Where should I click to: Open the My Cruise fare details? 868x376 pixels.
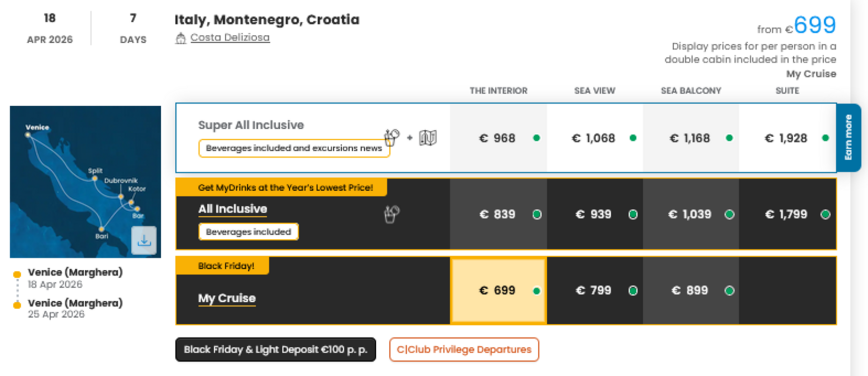click(x=227, y=298)
